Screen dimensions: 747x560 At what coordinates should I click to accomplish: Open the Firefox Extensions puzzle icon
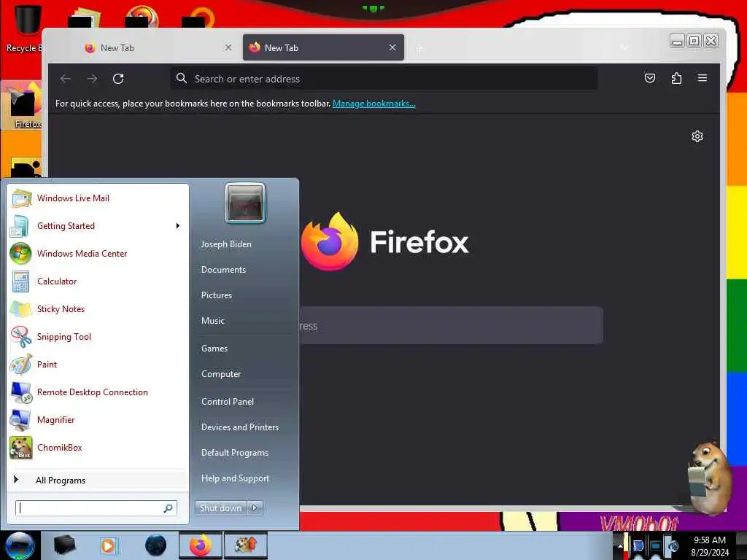(x=676, y=78)
